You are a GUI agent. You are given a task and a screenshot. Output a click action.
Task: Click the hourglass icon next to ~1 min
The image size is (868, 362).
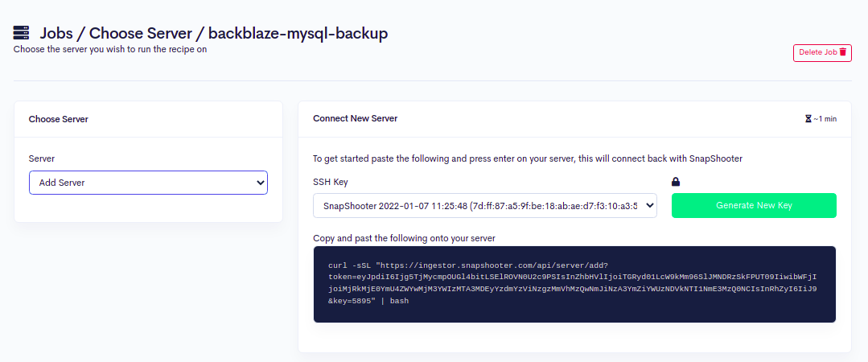click(808, 119)
